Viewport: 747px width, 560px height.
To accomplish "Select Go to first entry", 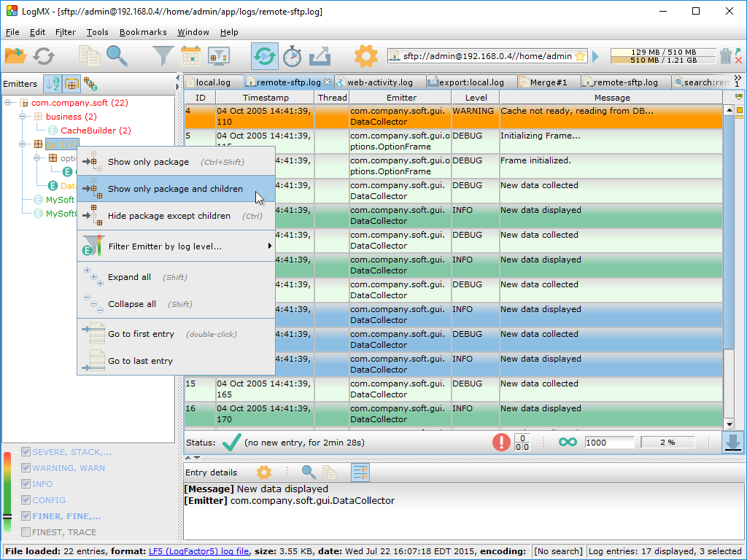I will tap(177, 334).
